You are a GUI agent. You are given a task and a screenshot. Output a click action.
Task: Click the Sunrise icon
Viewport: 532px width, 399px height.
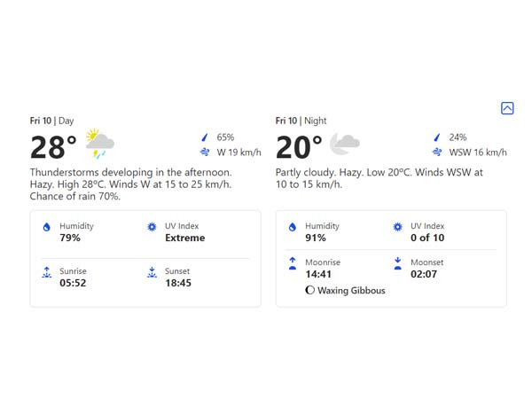(x=47, y=273)
